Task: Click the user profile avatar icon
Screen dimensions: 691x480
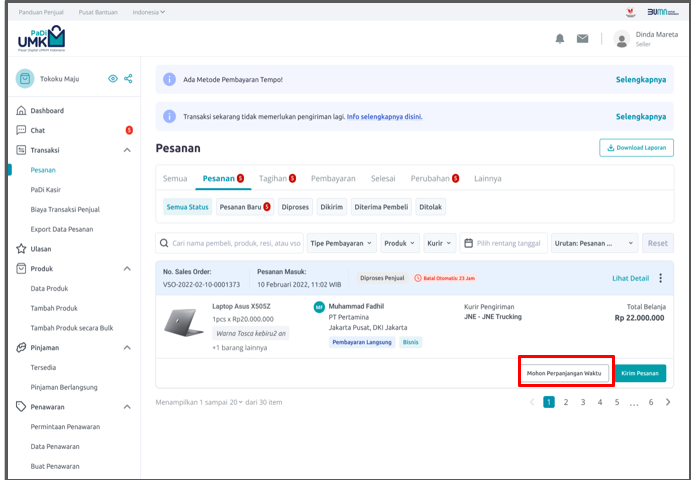Action: coord(621,39)
